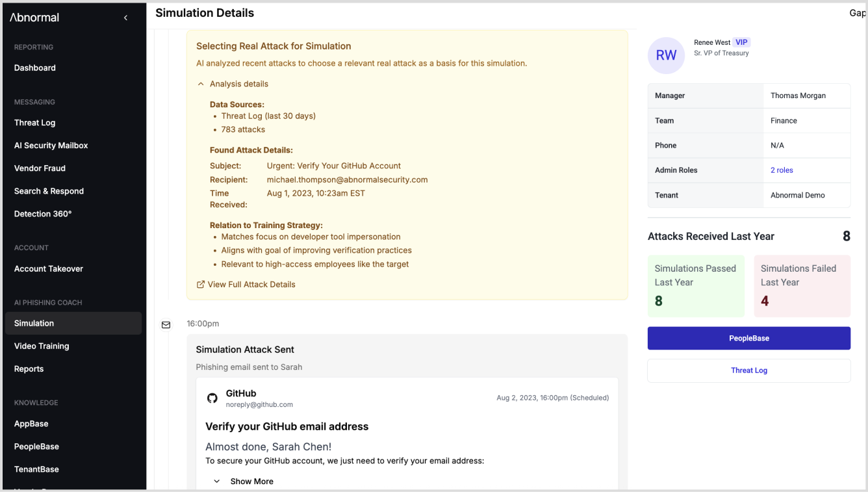This screenshot has height=492, width=868.
Task: Select Vendor Fraud from the sidebar
Action: pos(40,168)
